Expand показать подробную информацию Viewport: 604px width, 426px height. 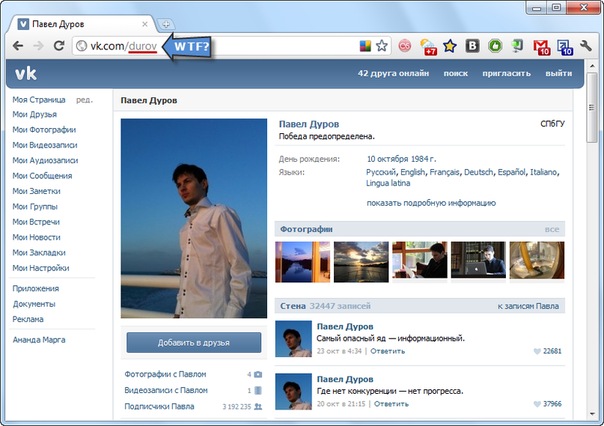click(x=431, y=203)
